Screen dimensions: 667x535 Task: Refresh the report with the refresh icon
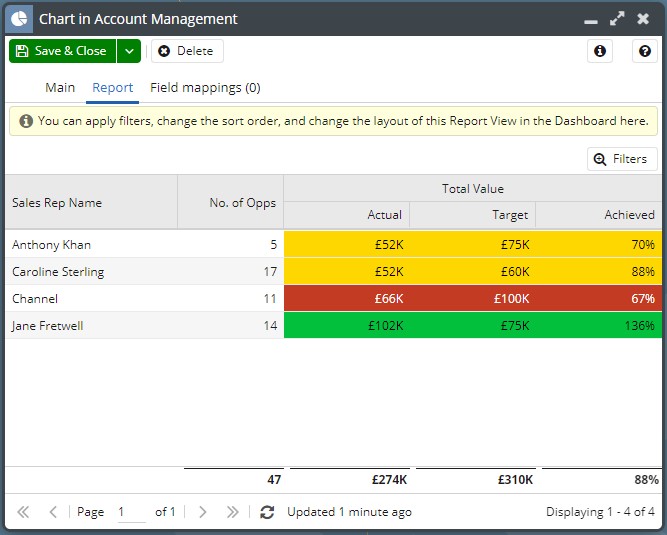click(267, 512)
